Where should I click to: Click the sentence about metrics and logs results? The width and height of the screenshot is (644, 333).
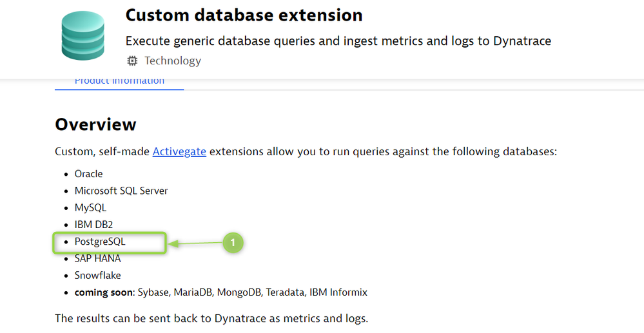[211, 318]
